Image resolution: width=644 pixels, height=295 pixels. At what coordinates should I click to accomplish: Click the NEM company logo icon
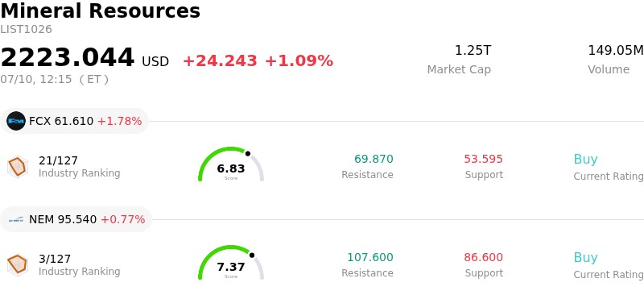[x=16, y=219]
